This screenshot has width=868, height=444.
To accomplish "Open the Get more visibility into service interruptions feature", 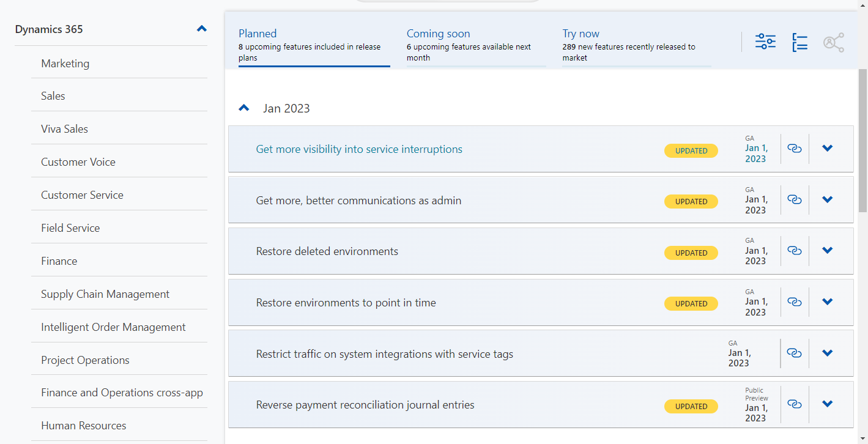I will click(358, 149).
